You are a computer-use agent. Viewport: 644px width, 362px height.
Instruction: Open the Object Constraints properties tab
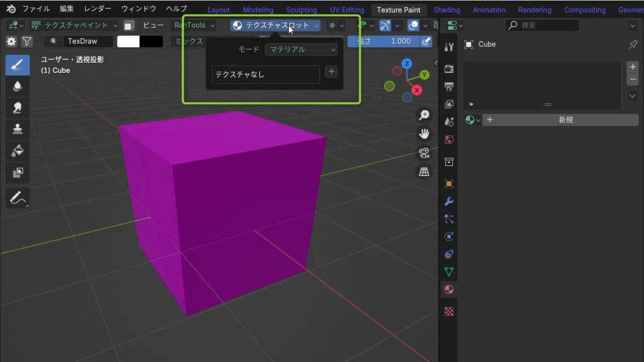[449, 254]
